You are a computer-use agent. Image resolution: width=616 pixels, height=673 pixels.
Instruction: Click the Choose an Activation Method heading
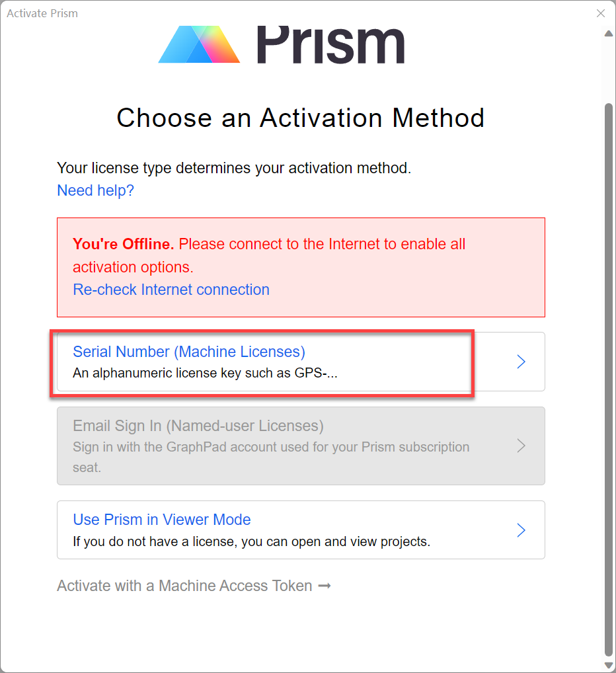(301, 118)
